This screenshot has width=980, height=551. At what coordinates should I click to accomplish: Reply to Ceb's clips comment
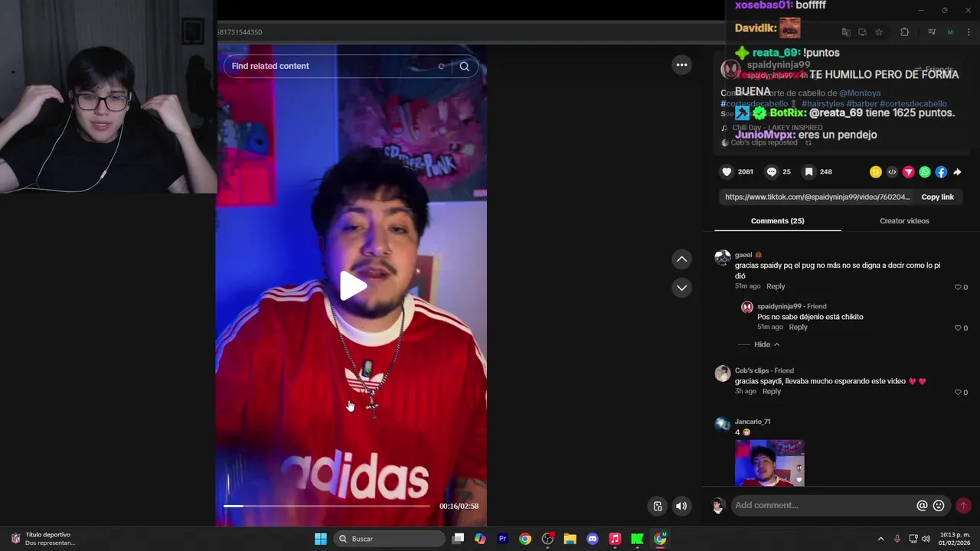[x=771, y=391]
